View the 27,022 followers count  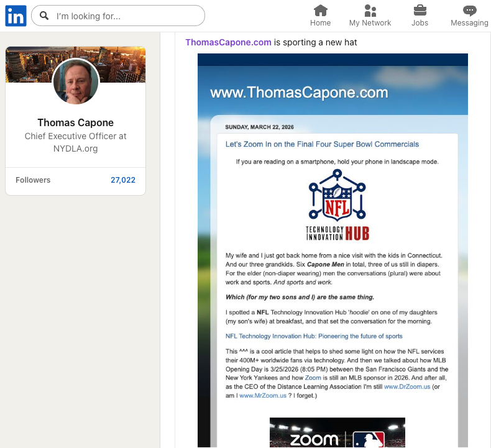tap(123, 180)
